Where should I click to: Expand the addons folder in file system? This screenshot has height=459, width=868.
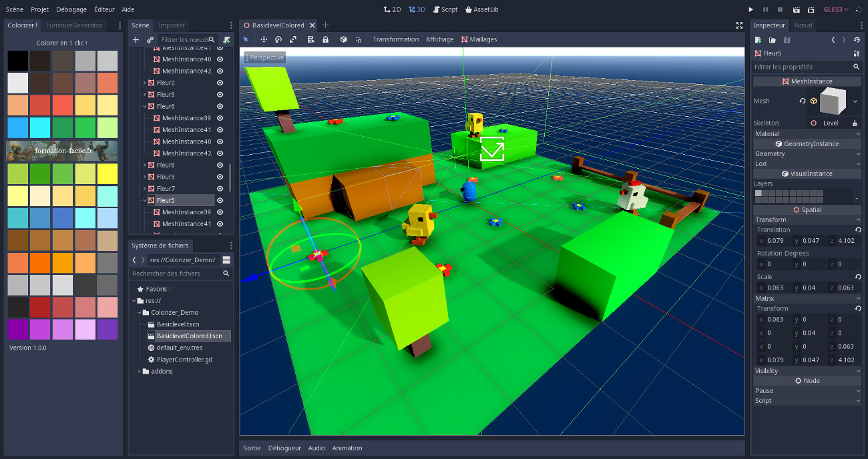[139, 371]
